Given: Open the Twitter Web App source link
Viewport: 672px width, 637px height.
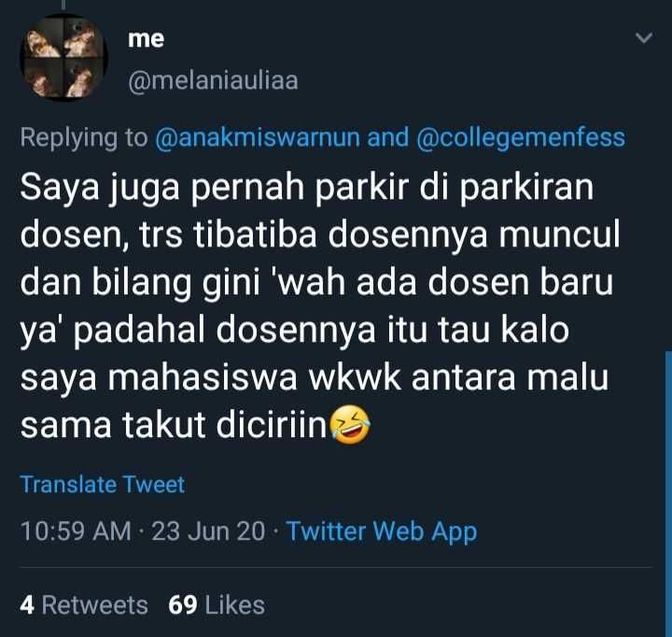Looking at the screenshot, I should coord(381,531).
